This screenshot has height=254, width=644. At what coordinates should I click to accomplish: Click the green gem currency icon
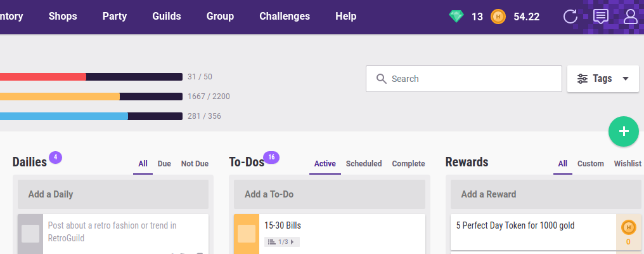coord(456,17)
